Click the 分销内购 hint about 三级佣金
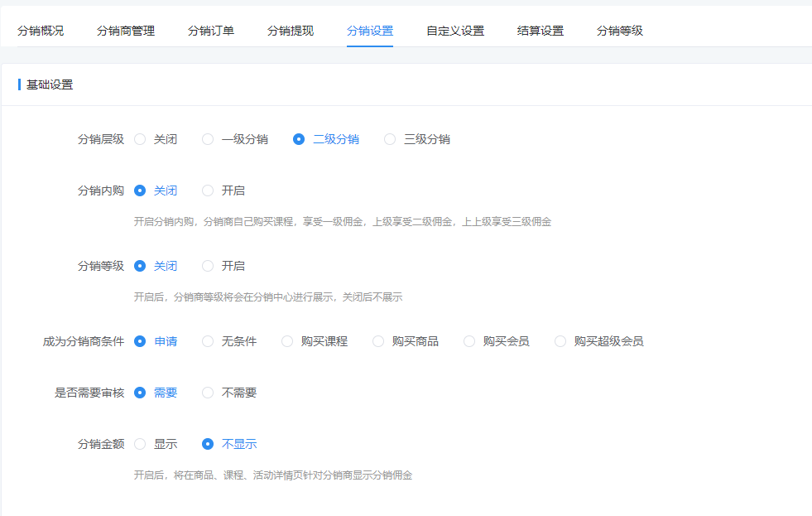This screenshot has width=812, height=516. (343, 222)
